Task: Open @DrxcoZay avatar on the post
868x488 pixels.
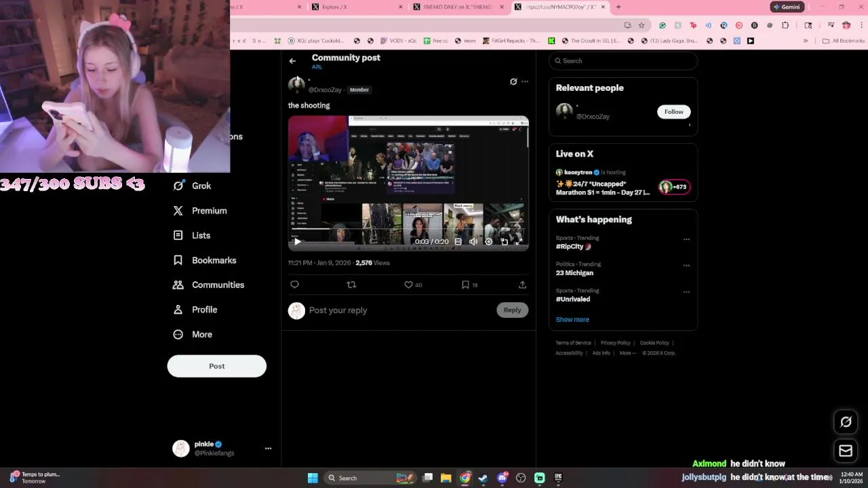Action: click(x=296, y=85)
